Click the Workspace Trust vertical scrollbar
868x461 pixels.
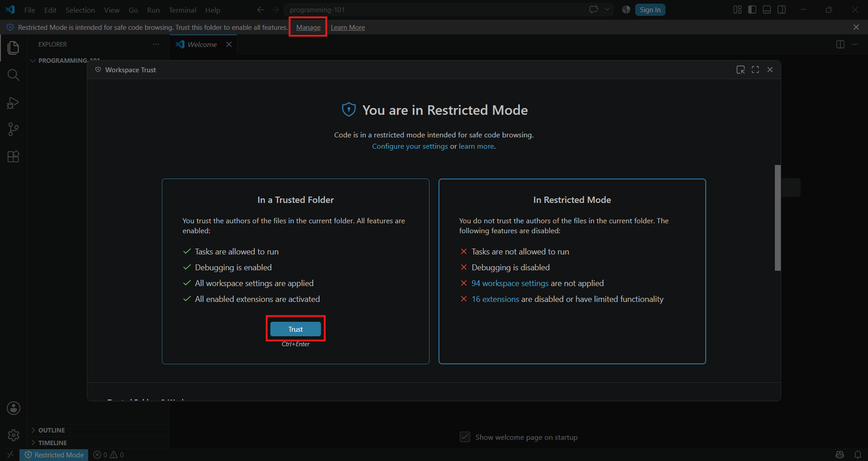(778, 218)
